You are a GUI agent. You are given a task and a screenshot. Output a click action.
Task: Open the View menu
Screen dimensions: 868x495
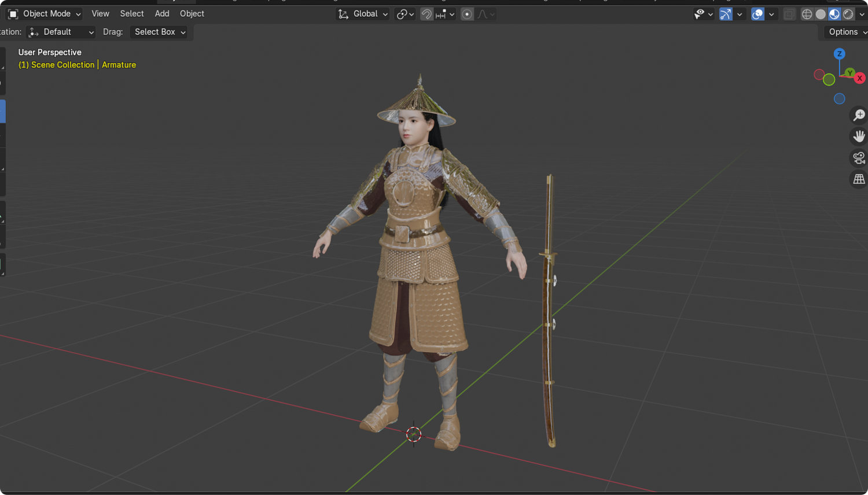pyautogui.click(x=100, y=14)
